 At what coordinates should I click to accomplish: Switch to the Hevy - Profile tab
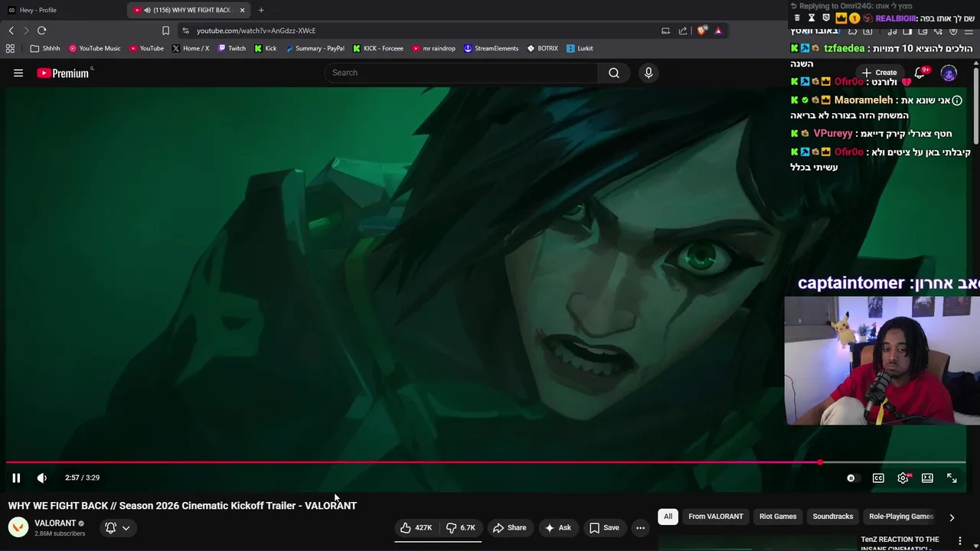click(x=61, y=10)
